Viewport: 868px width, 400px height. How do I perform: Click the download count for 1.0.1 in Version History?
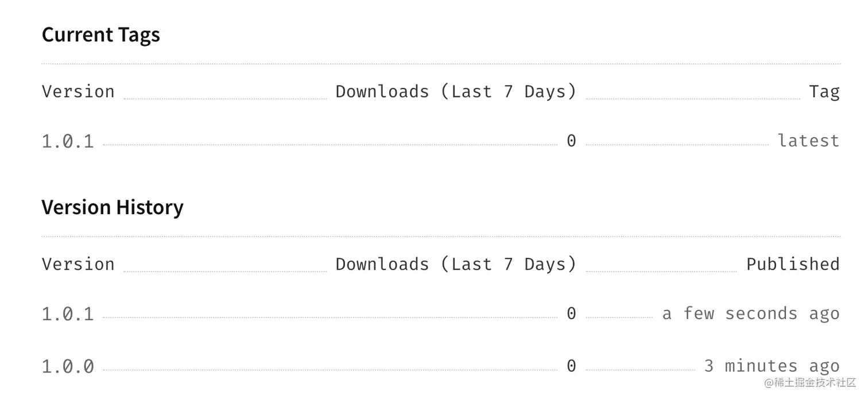(571, 314)
